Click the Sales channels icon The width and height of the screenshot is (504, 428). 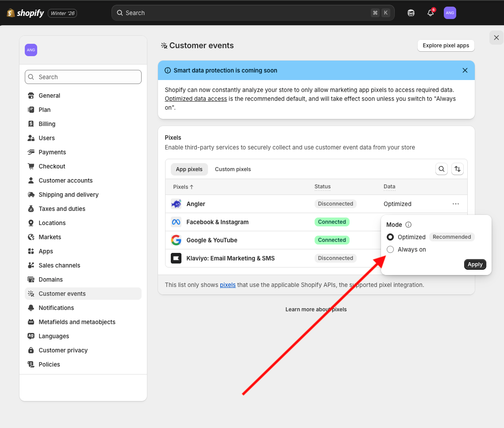click(x=31, y=265)
